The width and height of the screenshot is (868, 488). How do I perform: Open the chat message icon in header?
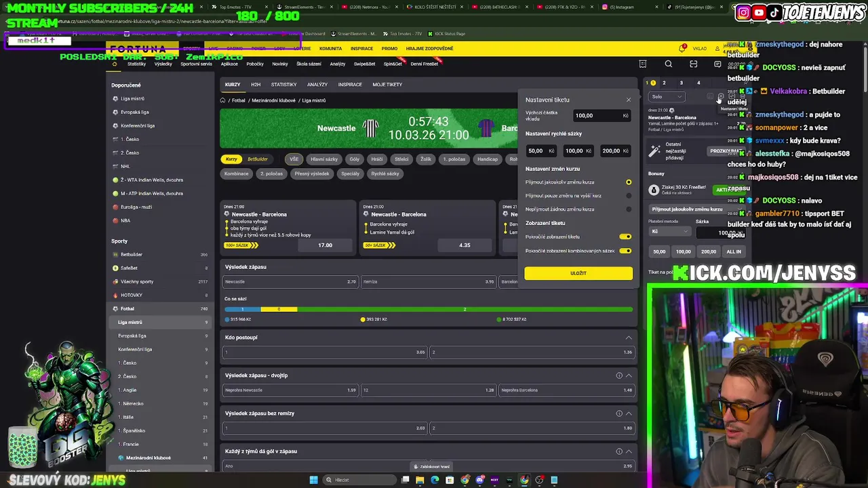point(717,64)
